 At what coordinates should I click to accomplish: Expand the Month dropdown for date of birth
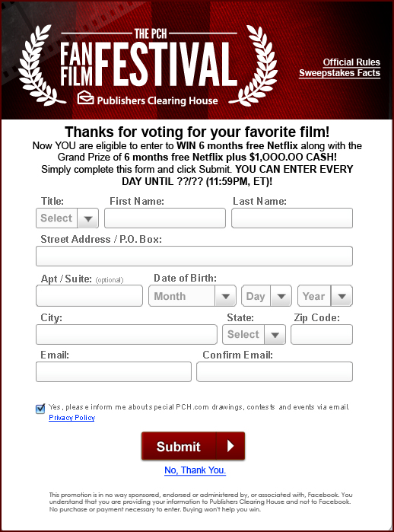click(x=192, y=296)
